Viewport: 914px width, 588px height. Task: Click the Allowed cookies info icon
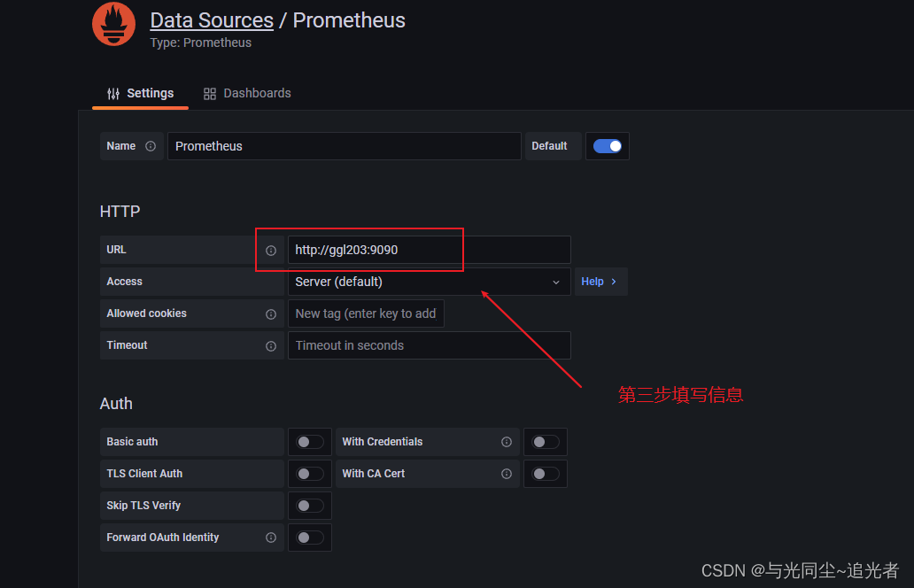(270, 313)
